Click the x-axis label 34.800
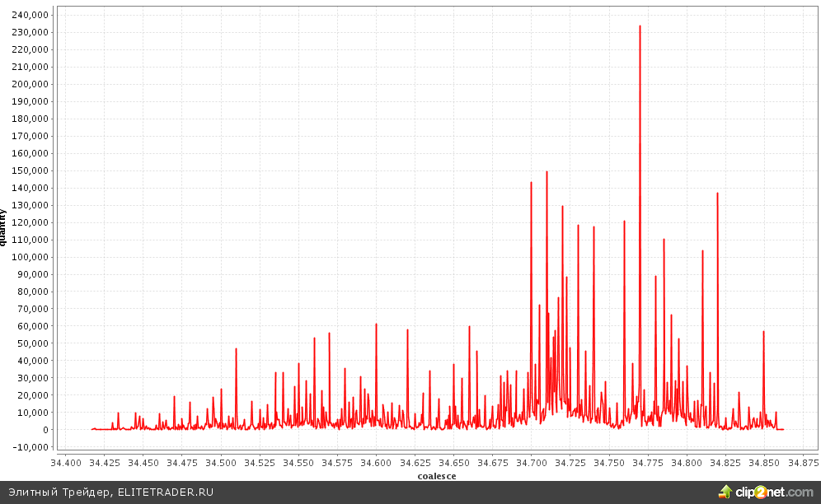 click(x=687, y=463)
